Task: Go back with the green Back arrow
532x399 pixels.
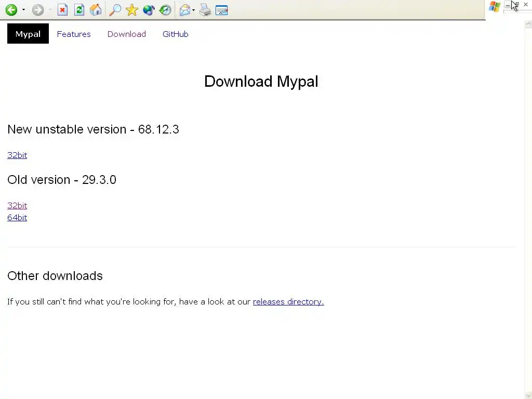Action: tap(11, 10)
